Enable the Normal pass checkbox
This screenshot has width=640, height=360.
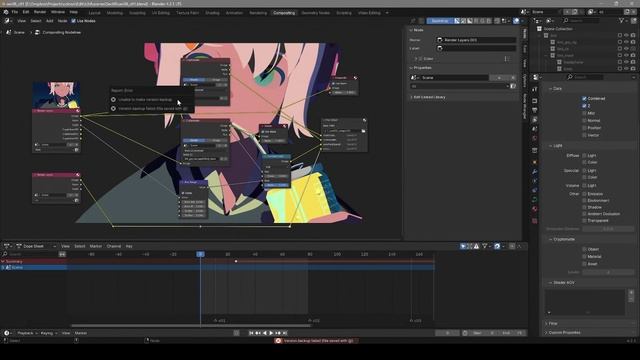click(x=584, y=120)
